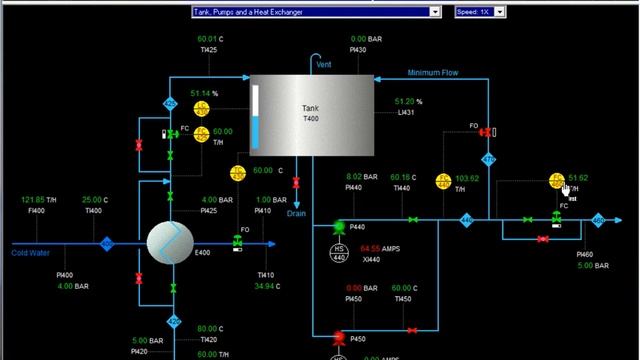Click the PI425 pressure value 4.00 BAR
Screen dimensions: 640x360
coord(217,200)
